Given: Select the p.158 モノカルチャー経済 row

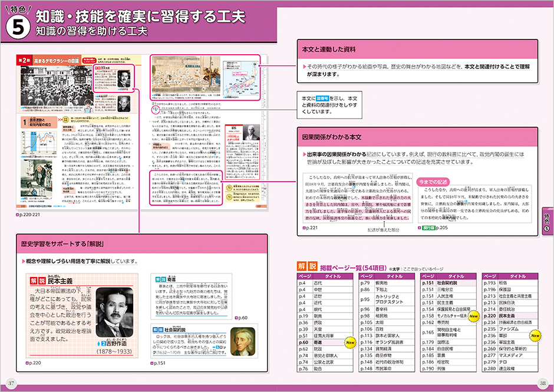Looking at the screenshot, I should [x=448, y=315].
